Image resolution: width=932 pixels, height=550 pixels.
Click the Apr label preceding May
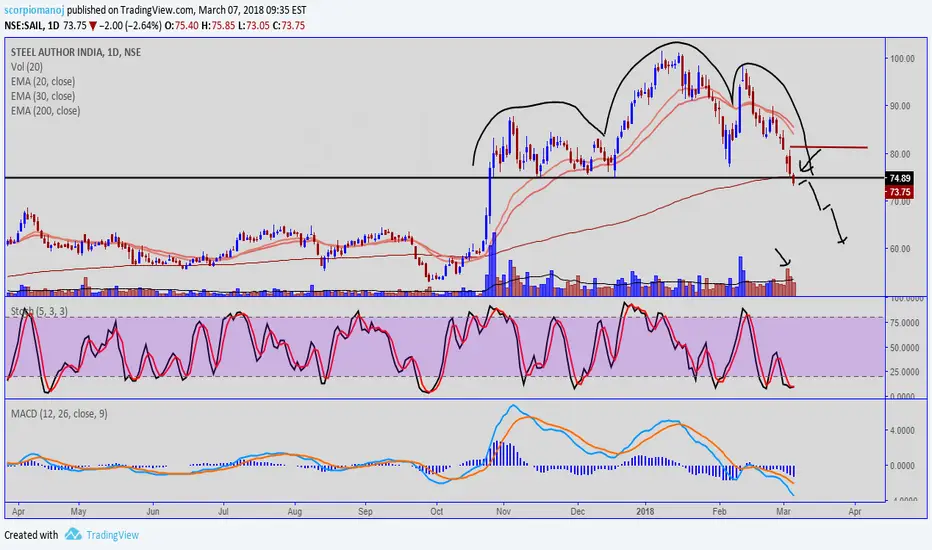tap(18, 511)
